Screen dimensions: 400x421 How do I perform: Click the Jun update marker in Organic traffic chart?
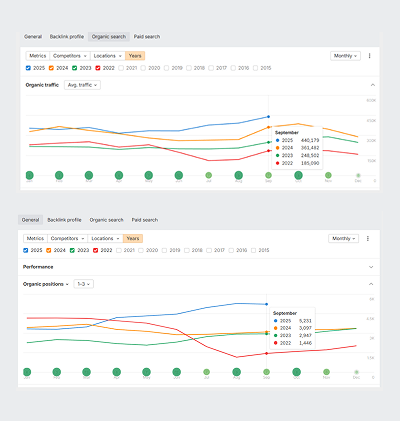pyautogui.click(x=179, y=175)
